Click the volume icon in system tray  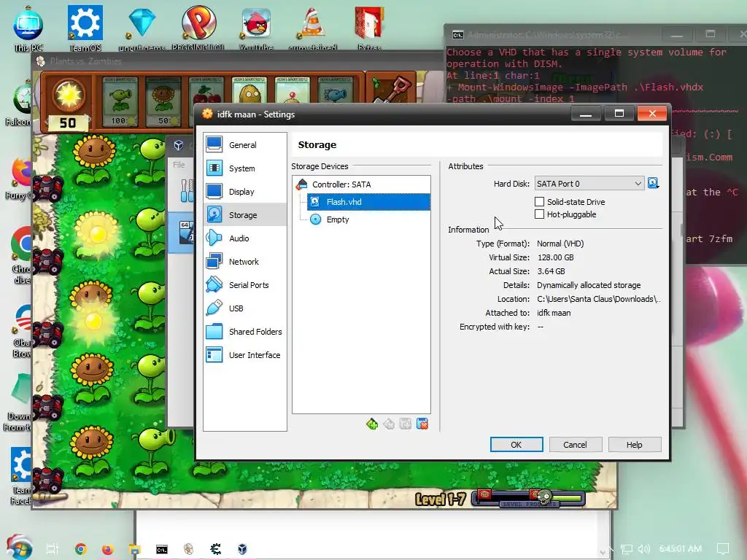(x=643, y=549)
